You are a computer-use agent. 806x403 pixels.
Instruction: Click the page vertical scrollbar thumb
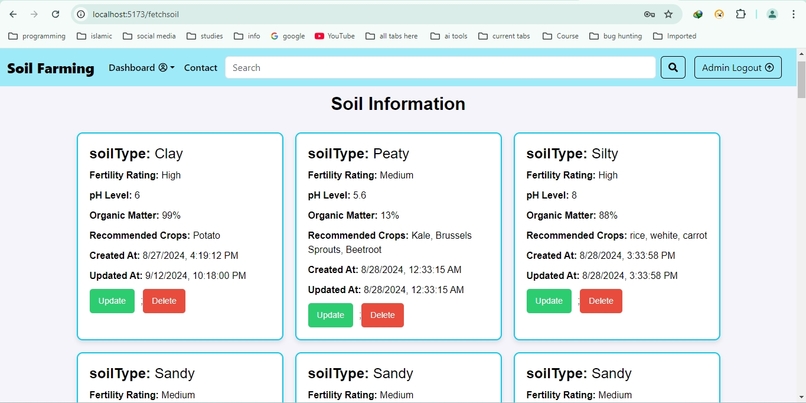coord(801,79)
